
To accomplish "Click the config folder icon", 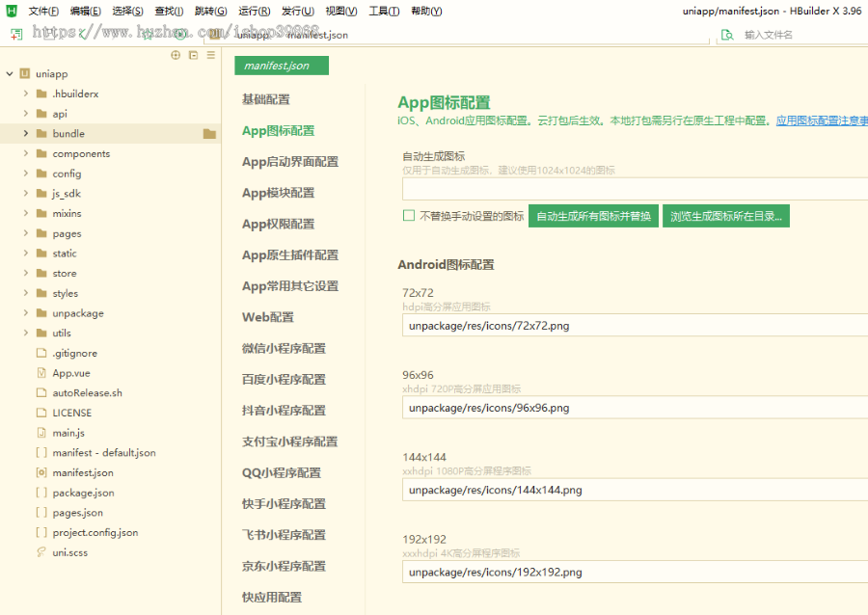I will click(41, 174).
